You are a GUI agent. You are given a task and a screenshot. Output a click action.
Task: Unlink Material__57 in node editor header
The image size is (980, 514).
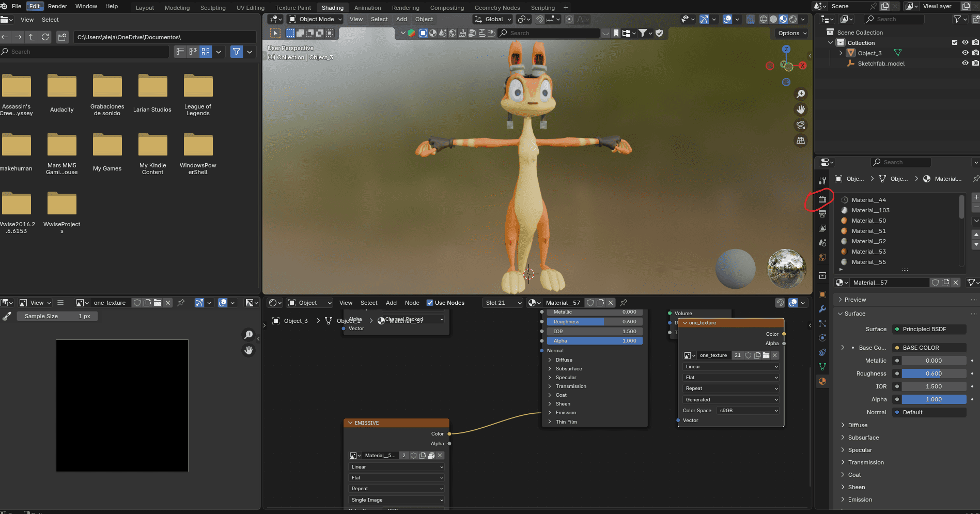click(x=611, y=303)
